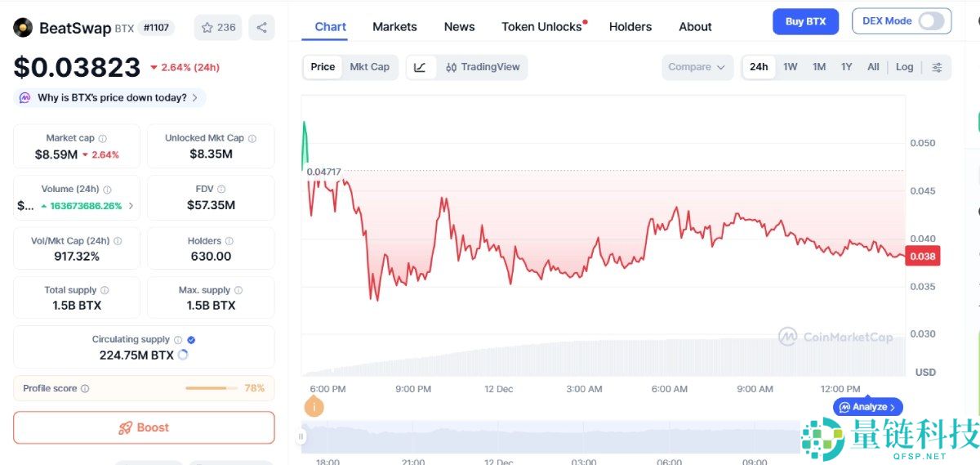Click the orange event marker on timeline
This screenshot has height=465, width=980.
[314, 406]
